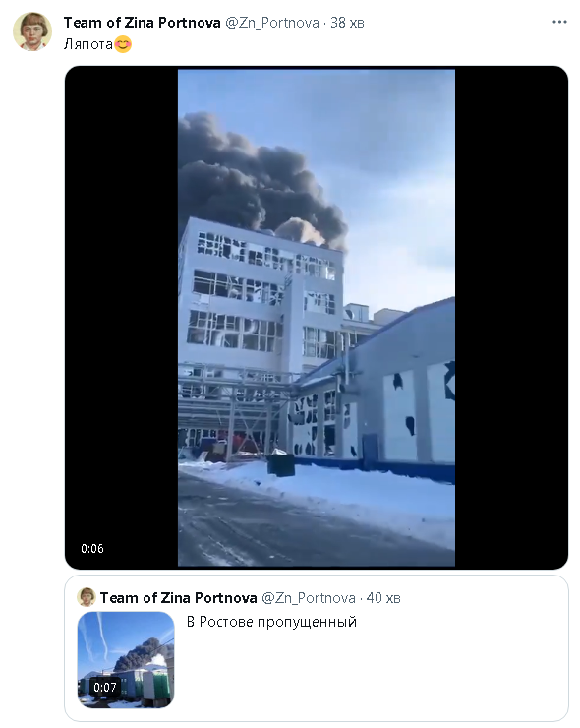The image size is (580, 728).
Task: Open the small avatar inside the quoted tweet
Action: coord(87,597)
